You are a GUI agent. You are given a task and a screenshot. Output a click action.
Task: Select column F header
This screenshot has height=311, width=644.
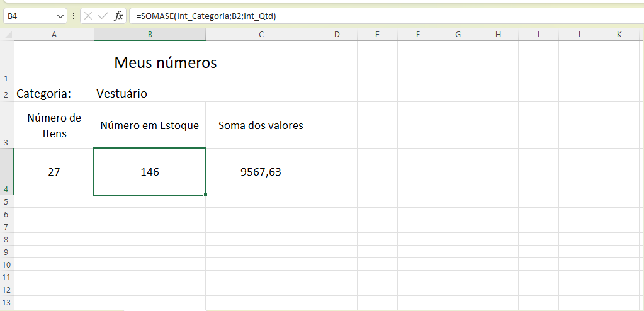(417, 35)
